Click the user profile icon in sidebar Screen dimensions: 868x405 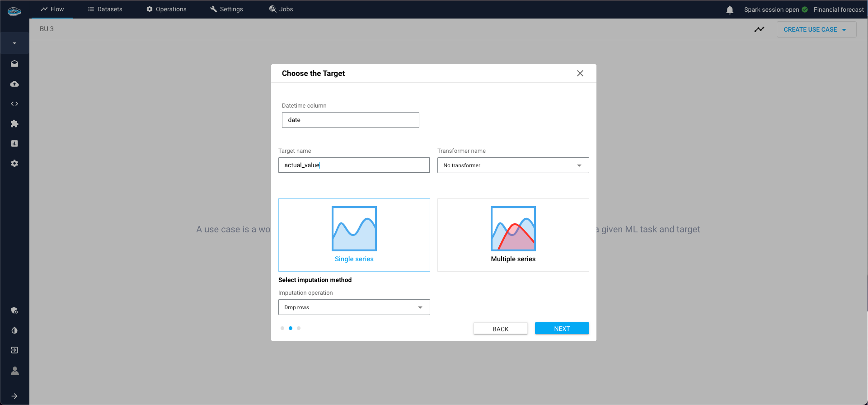point(14,371)
